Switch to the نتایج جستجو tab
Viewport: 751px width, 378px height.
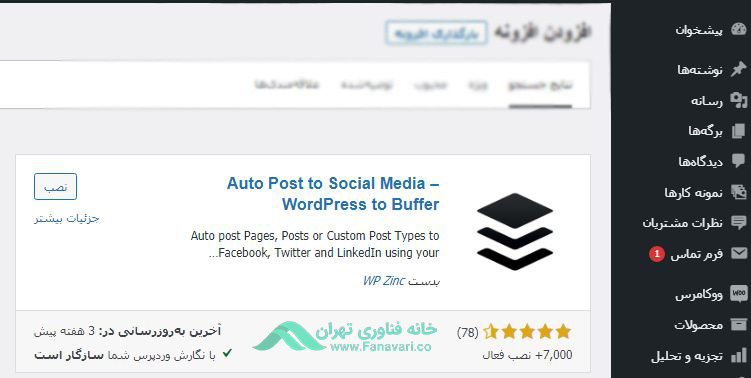tap(540, 85)
